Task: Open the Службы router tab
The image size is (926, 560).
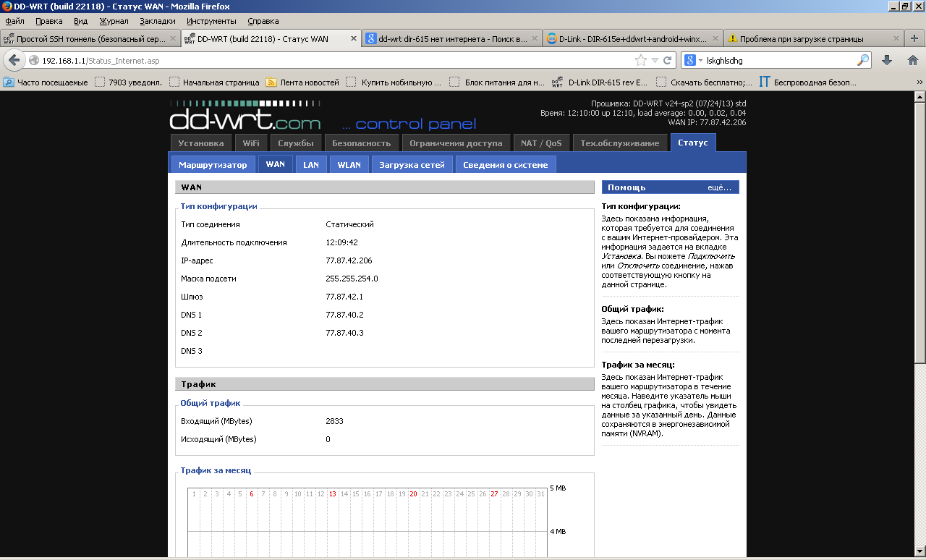Action: tap(296, 143)
